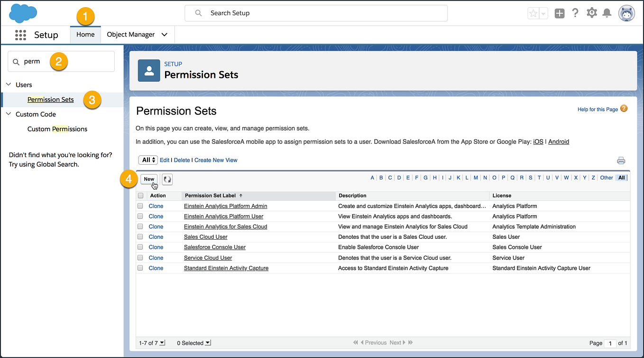Collapse the Users section in sidebar
This screenshot has height=358, width=644.
[9, 85]
